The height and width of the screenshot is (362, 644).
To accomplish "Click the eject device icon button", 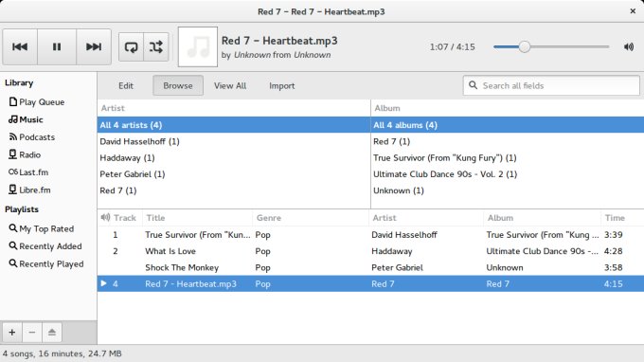I will (52, 332).
